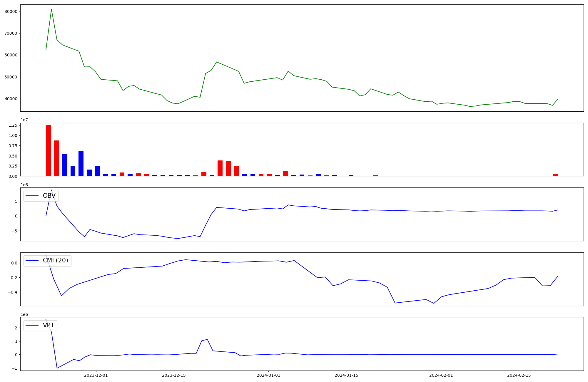The height and width of the screenshot is (382, 588).
Task: Click the OBV legend entry
Action: tap(49, 196)
